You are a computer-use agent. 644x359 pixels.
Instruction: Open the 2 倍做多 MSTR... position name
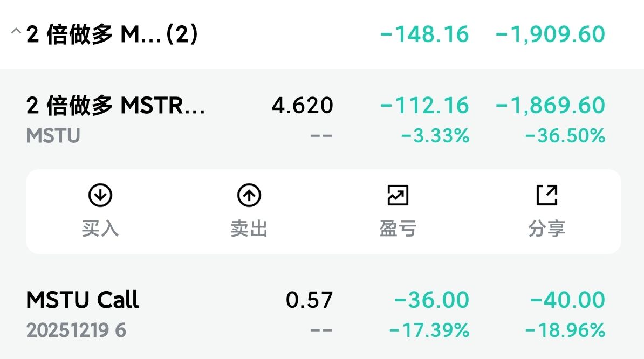[115, 106]
